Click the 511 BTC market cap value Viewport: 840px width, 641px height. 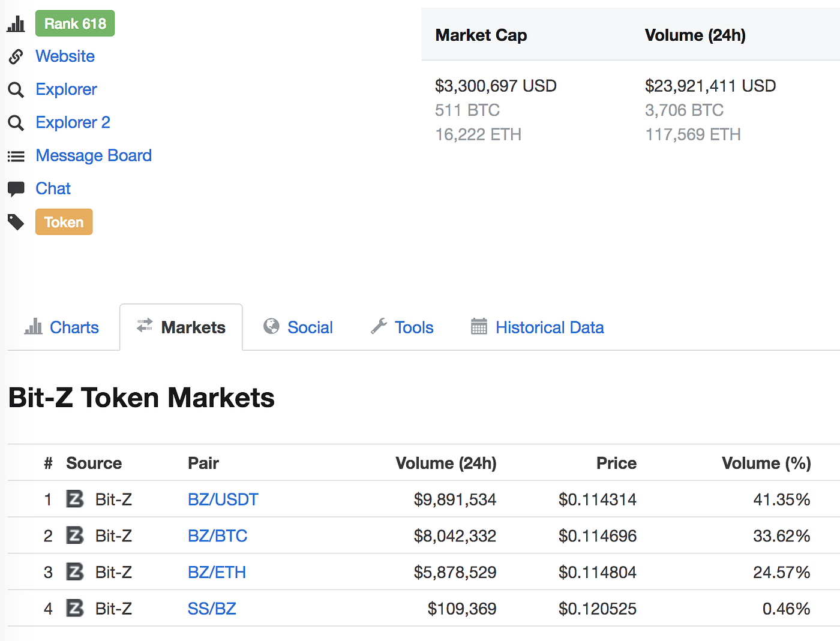pos(467,110)
